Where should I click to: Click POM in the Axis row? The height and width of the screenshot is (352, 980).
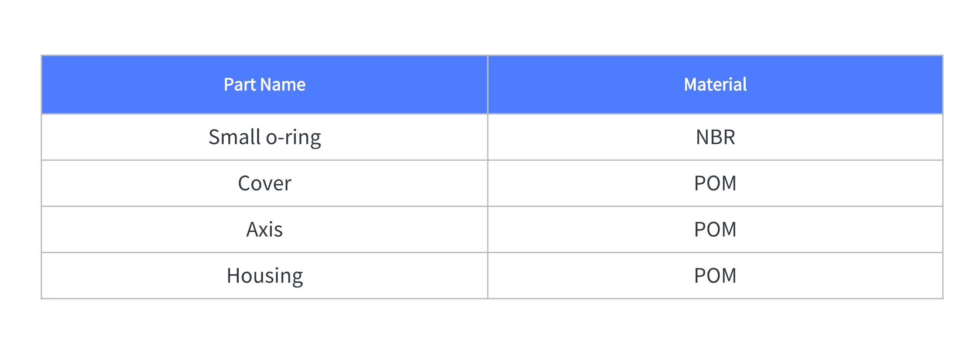(715, 229)
